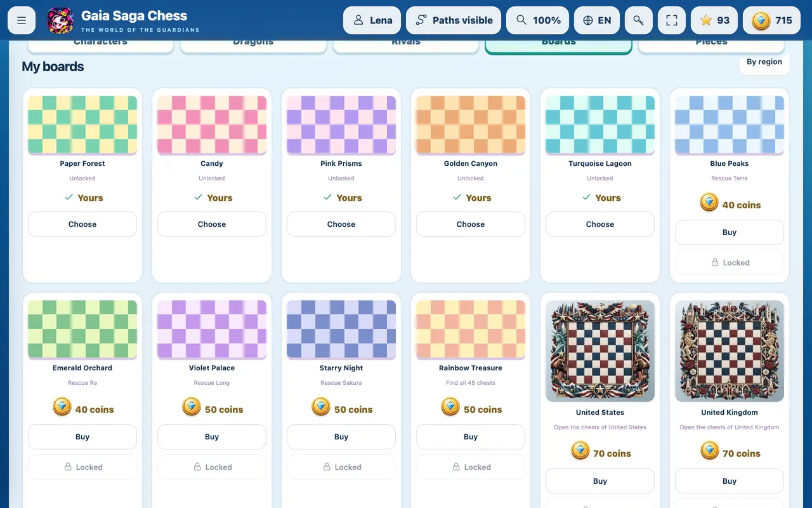Viewport: 812px width, 508px height.
Task: Open the Lena profile selector
Action: pos(372,20)
